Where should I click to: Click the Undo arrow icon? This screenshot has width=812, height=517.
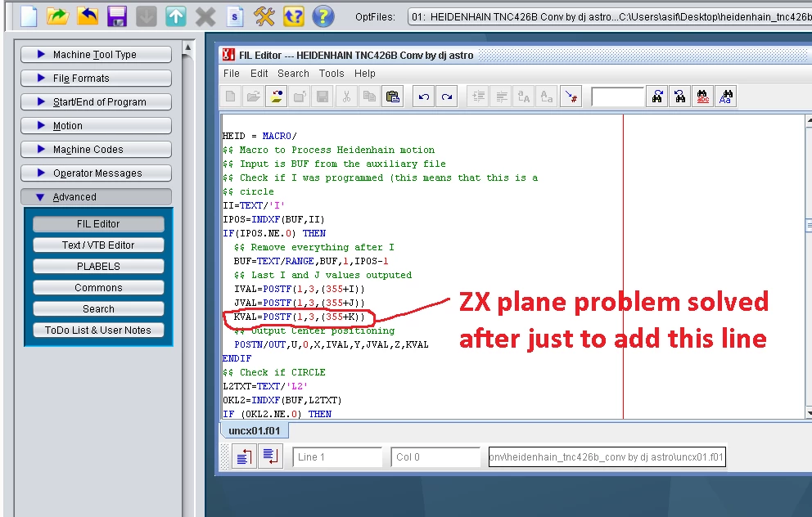tap(424, 97)
